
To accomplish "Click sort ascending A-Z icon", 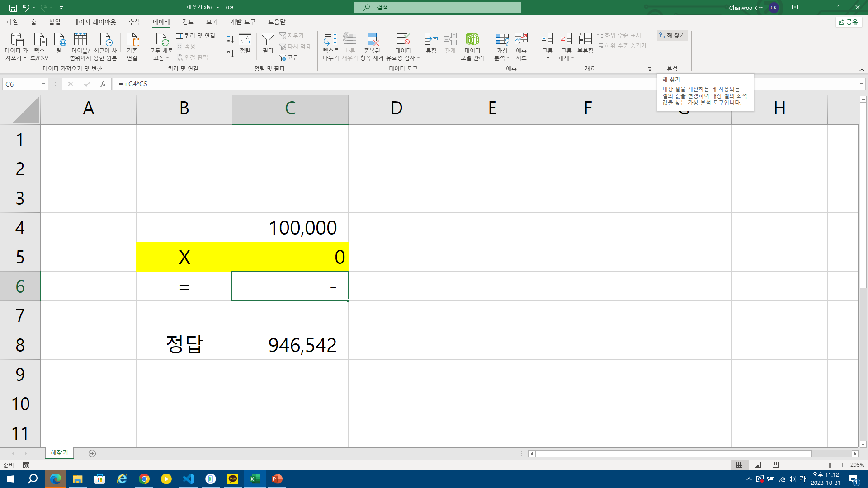I will point(230,40).
